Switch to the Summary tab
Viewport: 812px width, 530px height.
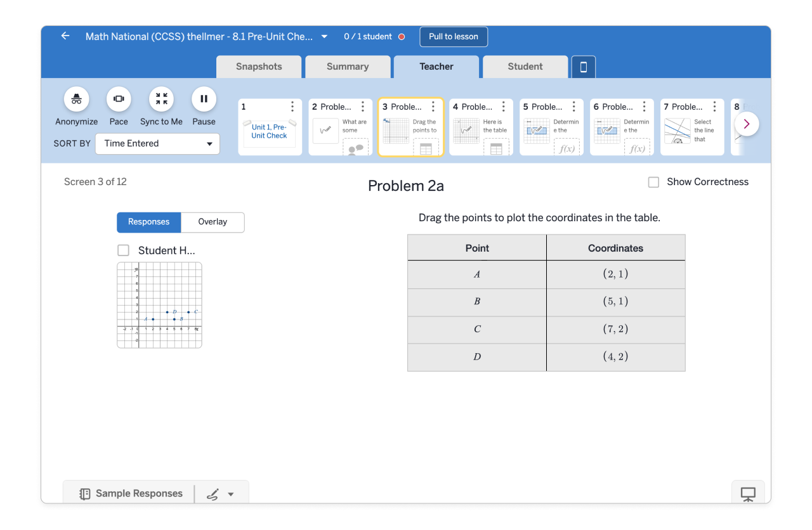(x=347, y=67)
